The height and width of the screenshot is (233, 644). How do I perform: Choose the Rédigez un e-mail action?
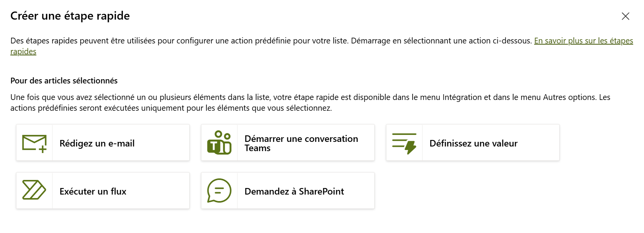97,143
